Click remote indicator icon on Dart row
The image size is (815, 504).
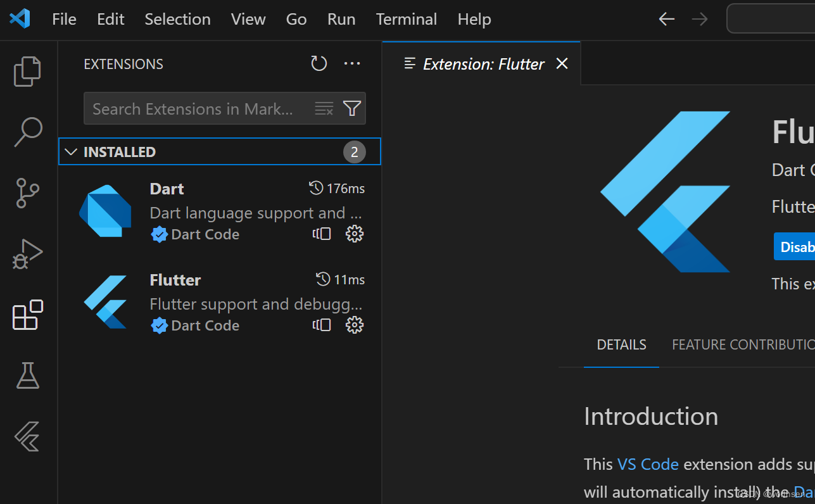pos(322,234)
